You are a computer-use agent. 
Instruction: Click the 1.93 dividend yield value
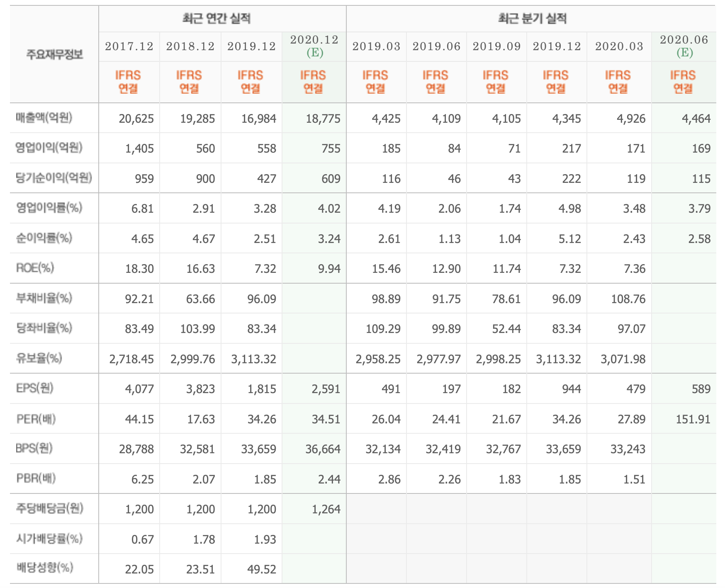point(265,539)
